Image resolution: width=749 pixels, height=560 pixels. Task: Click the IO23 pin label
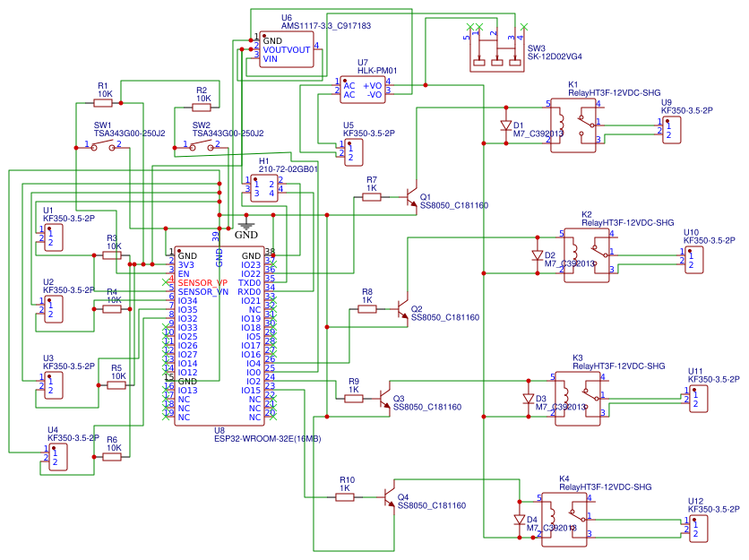[251, 264]
